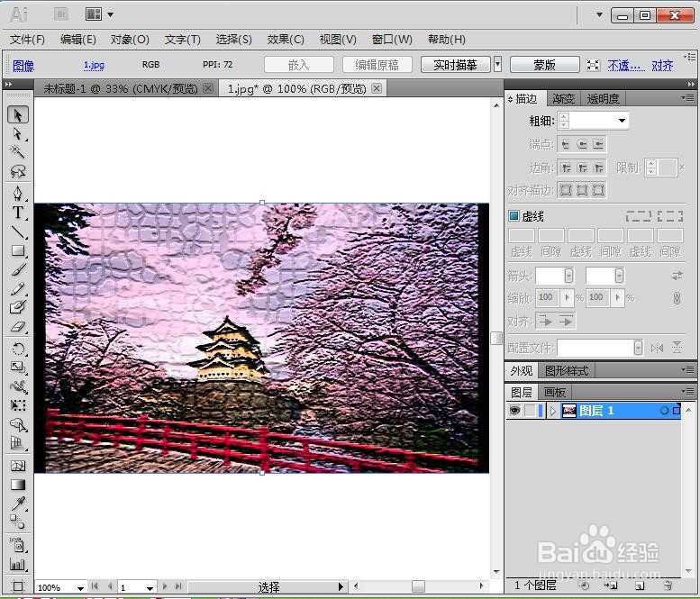Switch to the 画板 panel tab
This screenshot has width=700, height=599.
pos(555,393)
